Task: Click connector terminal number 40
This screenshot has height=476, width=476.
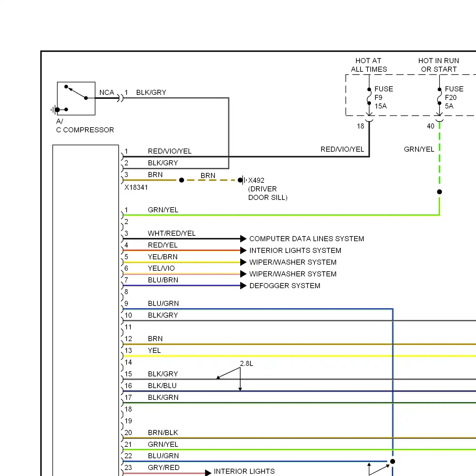Action: 431,126
